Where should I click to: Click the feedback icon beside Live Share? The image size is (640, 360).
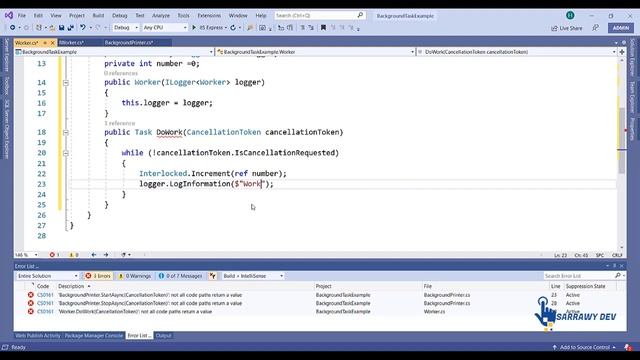[596, 28]
